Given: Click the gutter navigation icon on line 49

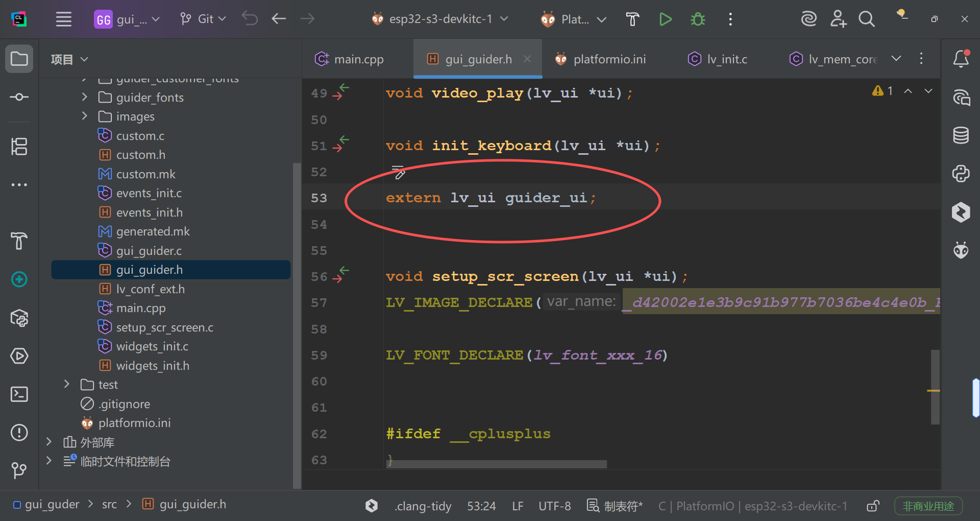Looking at the screenshot, I should click(340, 92).
